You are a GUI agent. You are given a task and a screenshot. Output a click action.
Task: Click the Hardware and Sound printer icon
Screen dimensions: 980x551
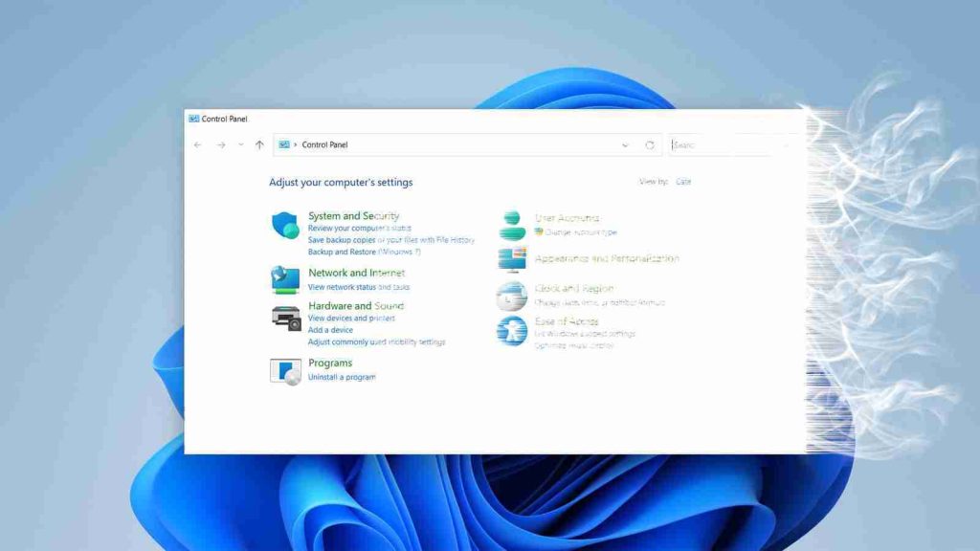pyautogui.click(x=285, y=318)
